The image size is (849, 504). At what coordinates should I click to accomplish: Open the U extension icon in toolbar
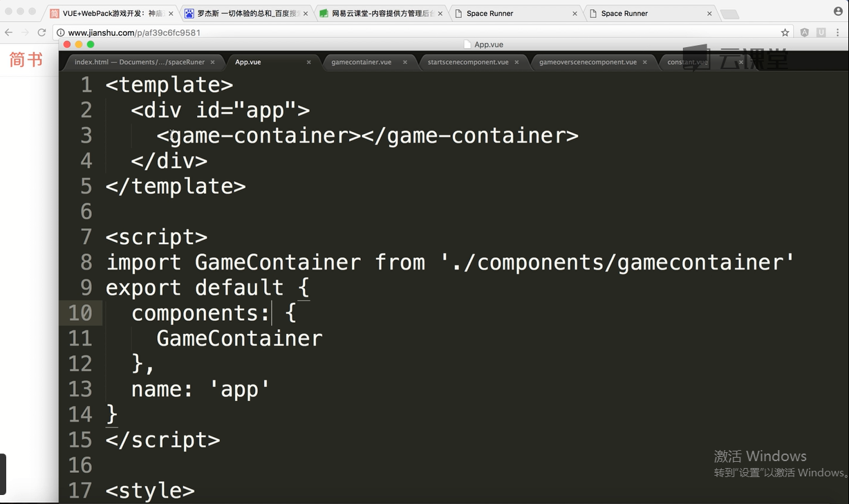[821, 32]
